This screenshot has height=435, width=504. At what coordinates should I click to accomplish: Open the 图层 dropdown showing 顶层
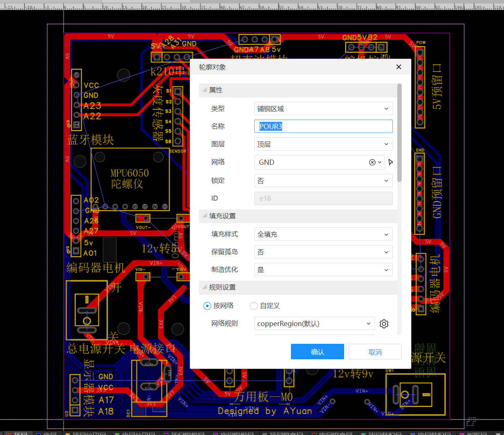coord(323,144)
